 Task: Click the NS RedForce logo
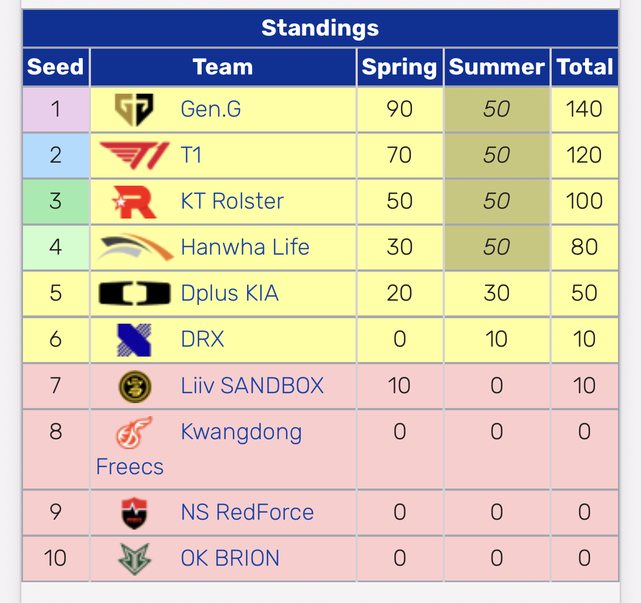pos(134,513)
